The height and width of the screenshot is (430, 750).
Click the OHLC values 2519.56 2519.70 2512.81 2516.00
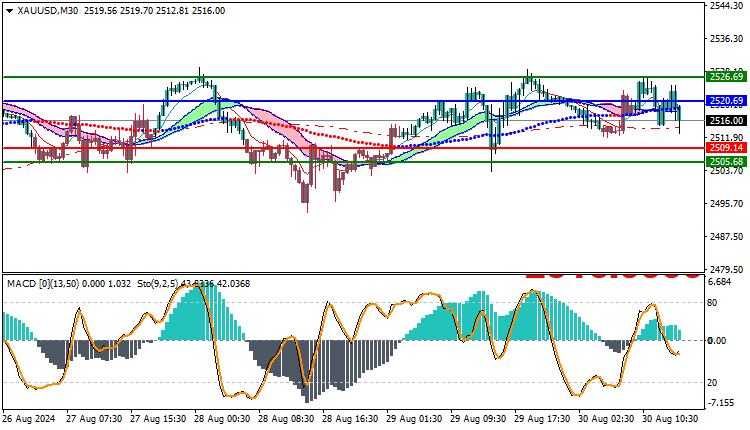click(x=154, y=11)
